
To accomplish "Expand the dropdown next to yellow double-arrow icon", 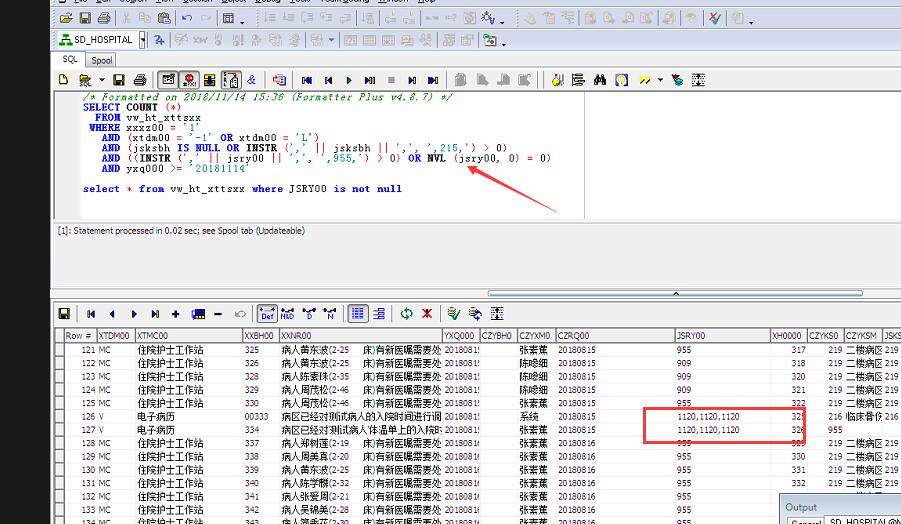I will tap(660, 80).
